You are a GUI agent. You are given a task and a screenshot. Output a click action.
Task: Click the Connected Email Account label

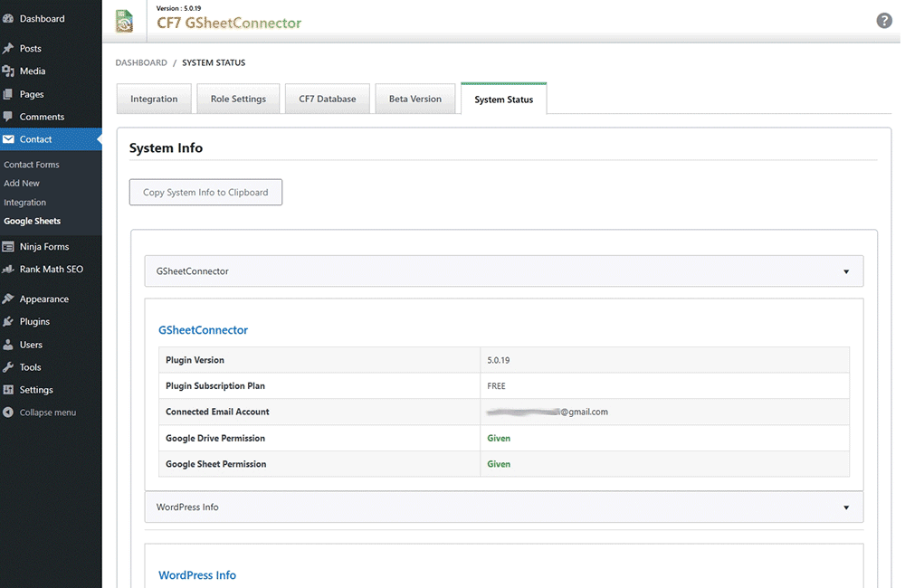pyautogui.click(x=217, y=412)
